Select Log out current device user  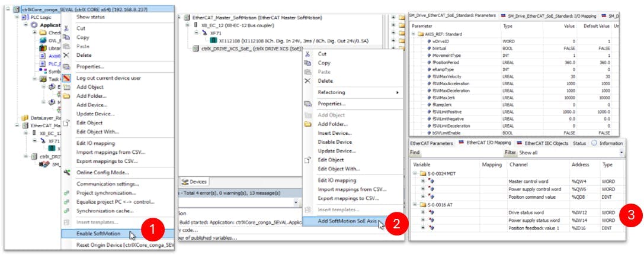click(108, 78)
